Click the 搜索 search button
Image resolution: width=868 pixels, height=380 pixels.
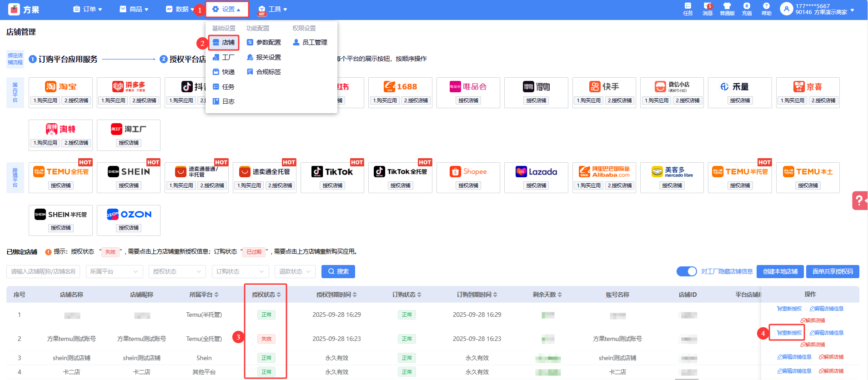tap(338, 271)
